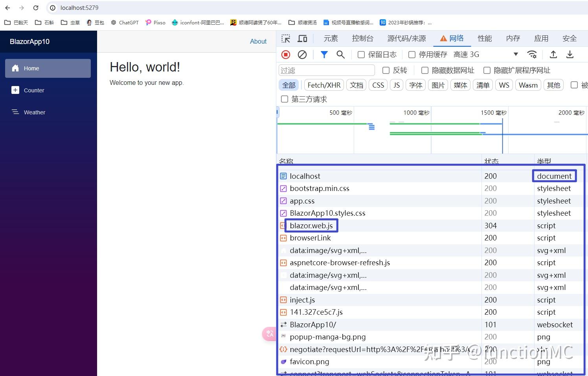
Task: Enable 保留日志 to preserve the log
Action: pos(361,54)
